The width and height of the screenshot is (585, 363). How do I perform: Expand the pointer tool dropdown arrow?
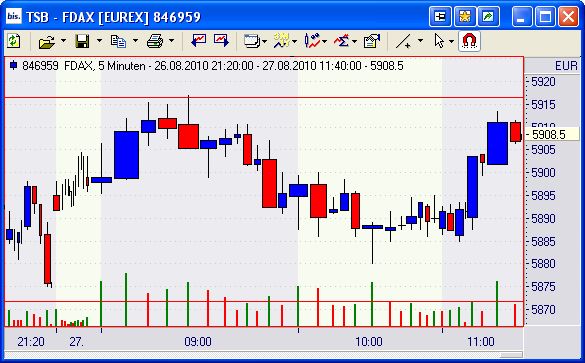(451, 41)
